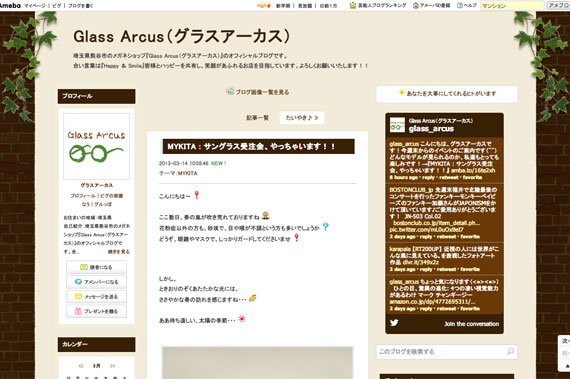Click the プレゼントを贈る gift button
The height and width of the screenshot is (379, 570).
point(96,311)
